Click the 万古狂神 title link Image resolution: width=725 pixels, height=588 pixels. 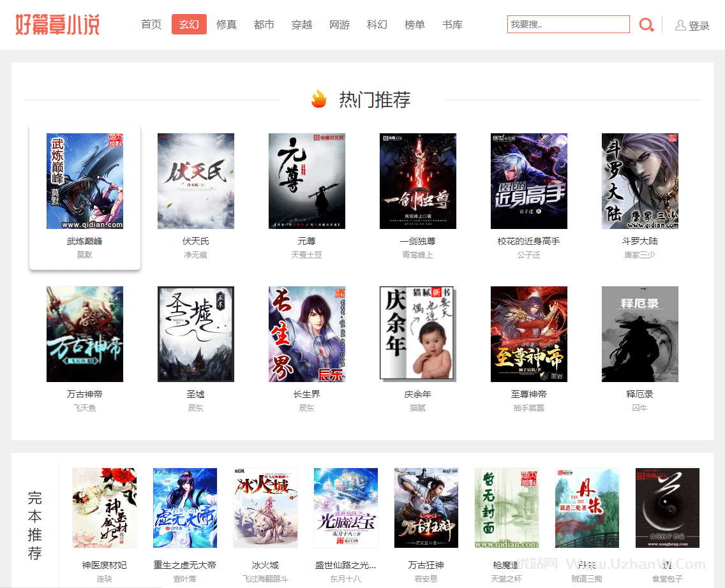pyautogui.click(x=426, y=565)
